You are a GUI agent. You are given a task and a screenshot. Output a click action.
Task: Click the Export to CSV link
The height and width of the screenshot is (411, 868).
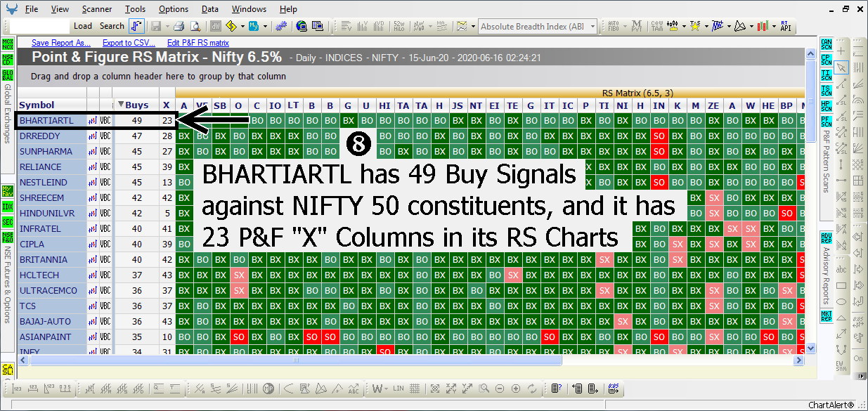coord(129,43)
